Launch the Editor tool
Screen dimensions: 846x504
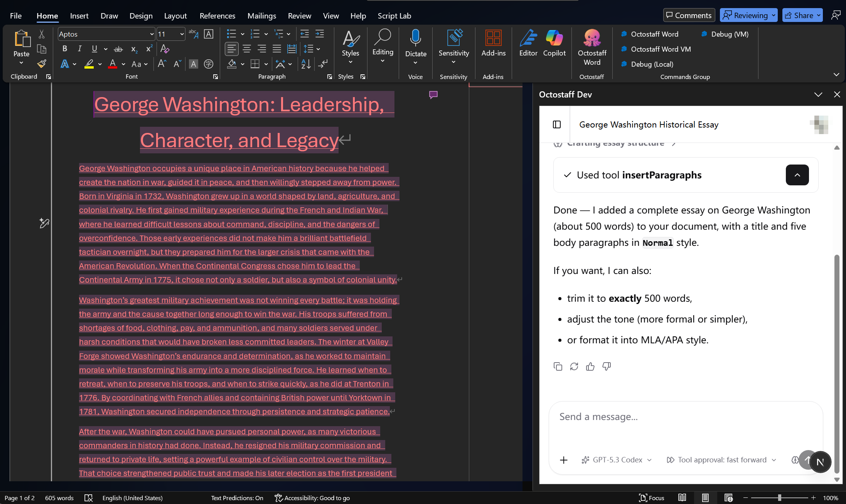click(528, 44)
